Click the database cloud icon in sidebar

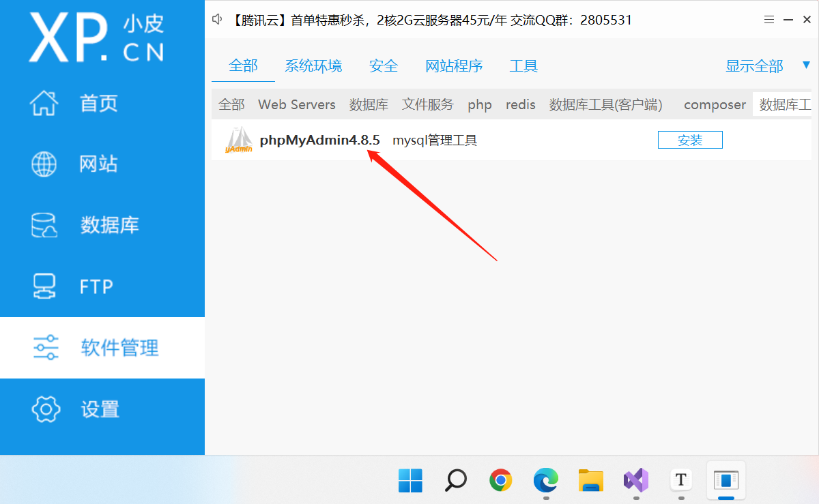point(45,225)
